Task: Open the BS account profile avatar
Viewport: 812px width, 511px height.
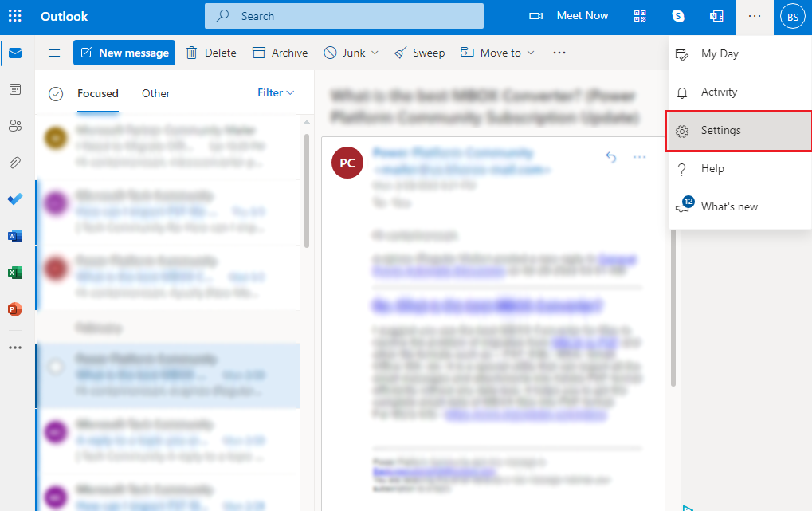Action: click(x=793, y=17)
